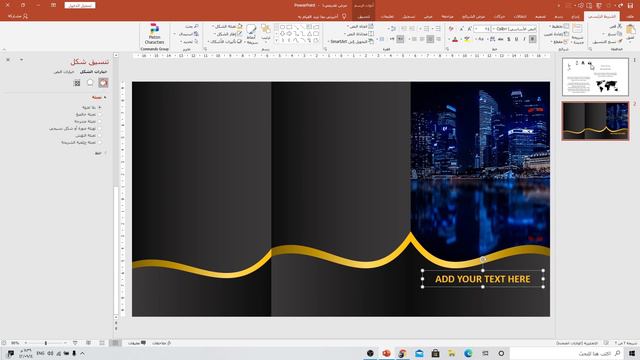Click the Save icon in the title bar

631,5
